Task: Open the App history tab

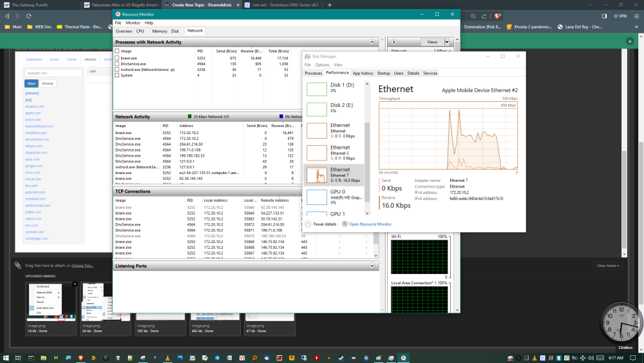Action: [x=363, y=74]
